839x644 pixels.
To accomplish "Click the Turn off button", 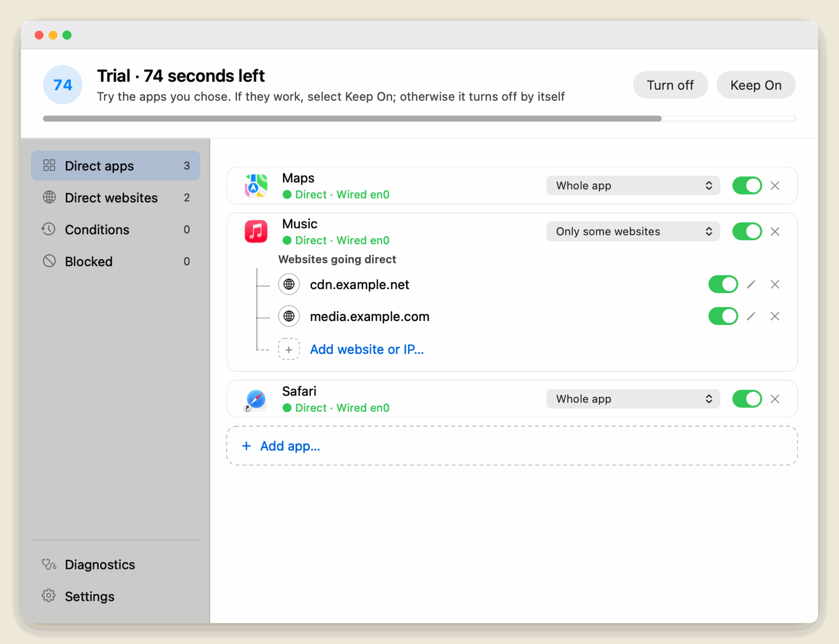I will (670, 85).
